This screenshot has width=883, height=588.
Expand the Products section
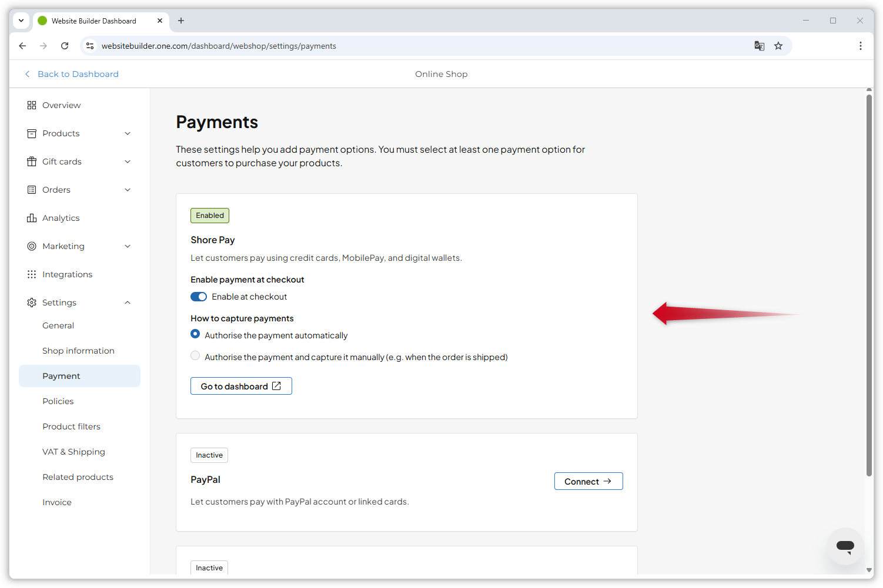(128, 133)
